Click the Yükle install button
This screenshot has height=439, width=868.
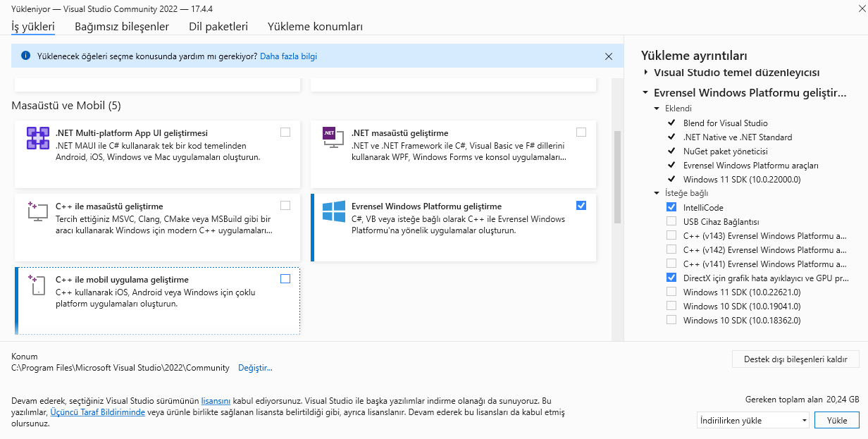click(837, 420)
